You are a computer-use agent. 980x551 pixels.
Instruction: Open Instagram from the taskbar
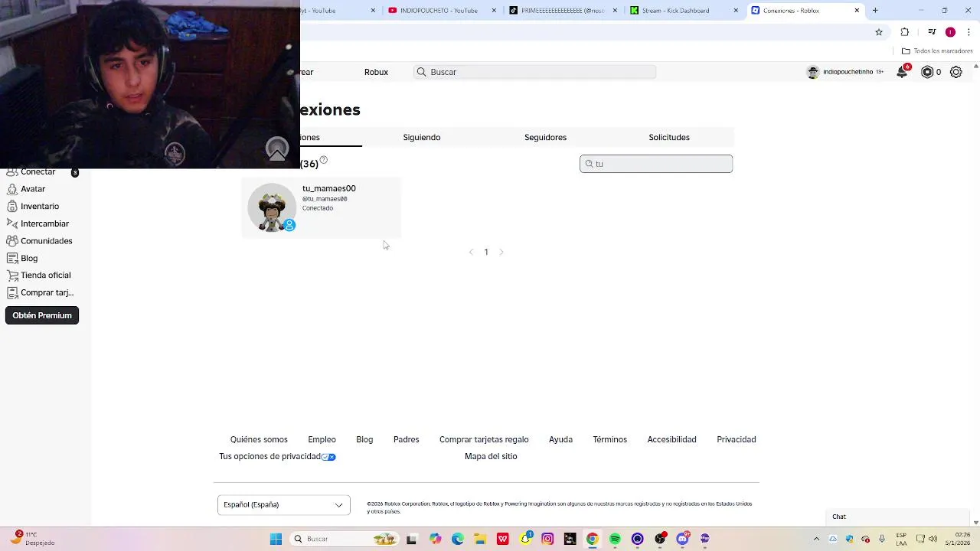547,539
